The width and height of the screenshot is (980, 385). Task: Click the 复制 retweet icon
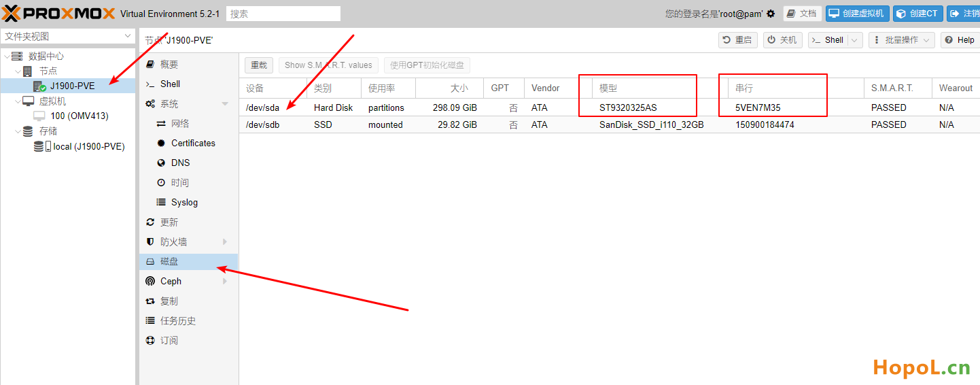[x=150, y=301]
